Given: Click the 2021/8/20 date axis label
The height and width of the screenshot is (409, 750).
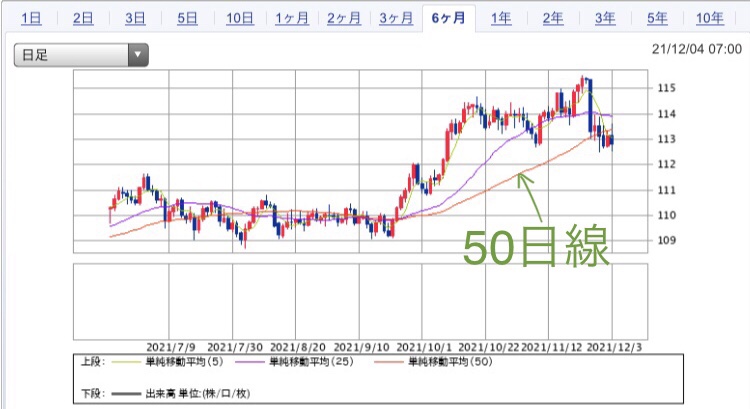Looking at the screenshot, I should (298, 347).
